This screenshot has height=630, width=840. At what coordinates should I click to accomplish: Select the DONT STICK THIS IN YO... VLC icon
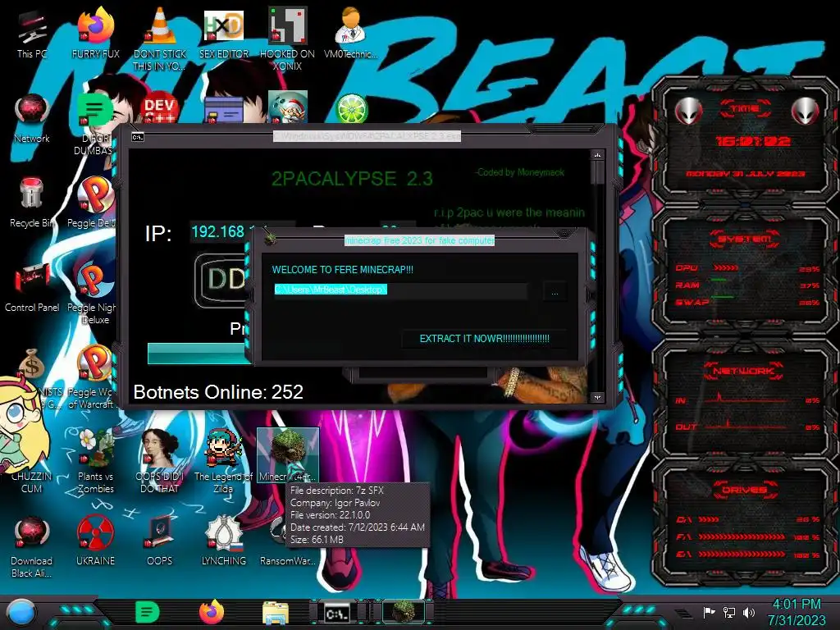[x=159, y=39]
